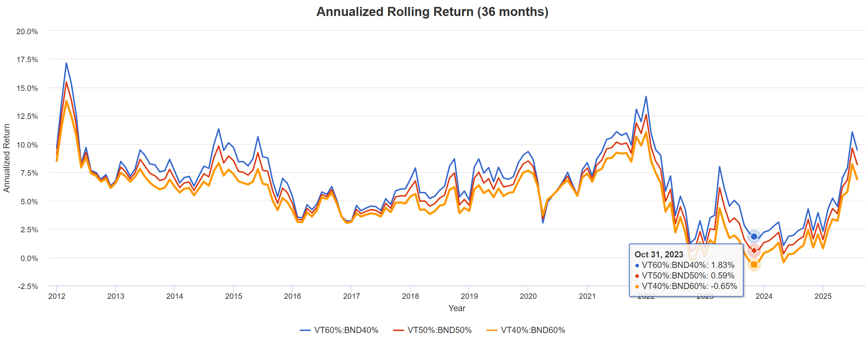The height and width of the screenshot is (341, 868).
Task: Click the vertical Annualized Return axis title
Action: coord(7,158)
